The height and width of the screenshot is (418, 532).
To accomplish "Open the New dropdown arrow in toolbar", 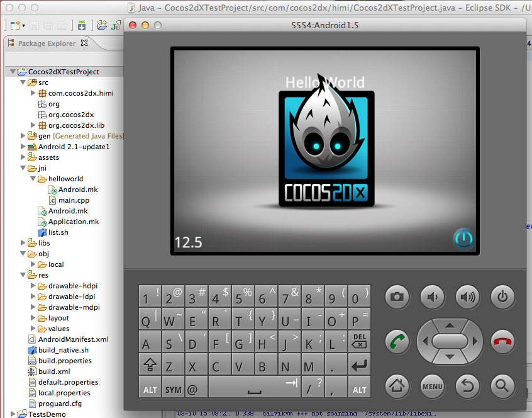I will tap(23, 26).
